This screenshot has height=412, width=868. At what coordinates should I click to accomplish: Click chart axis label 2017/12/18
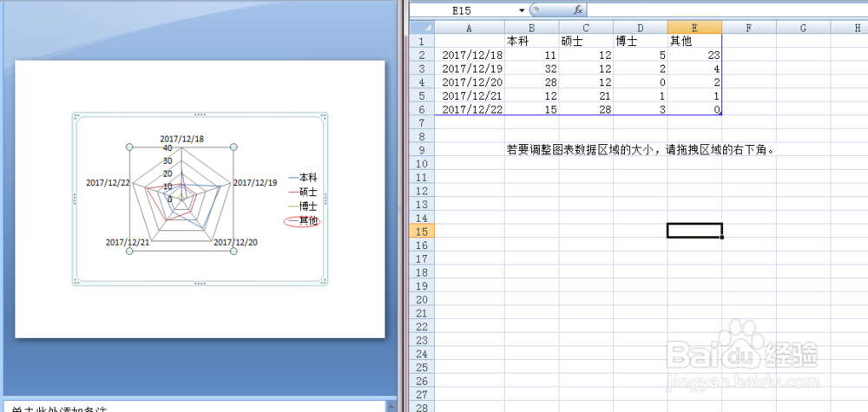click(x=182, y=139)
